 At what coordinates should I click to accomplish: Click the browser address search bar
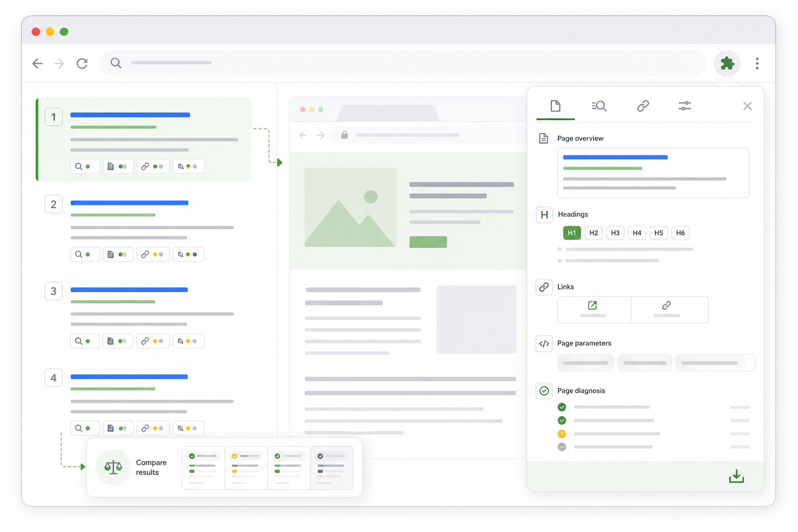[x=403, y=63]
